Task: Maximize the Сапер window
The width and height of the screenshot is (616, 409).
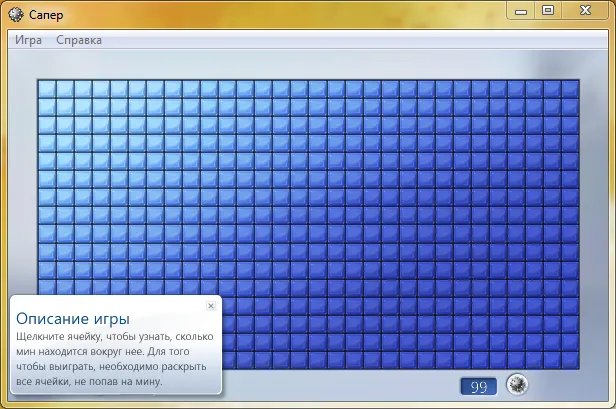Action: (548, 10)
